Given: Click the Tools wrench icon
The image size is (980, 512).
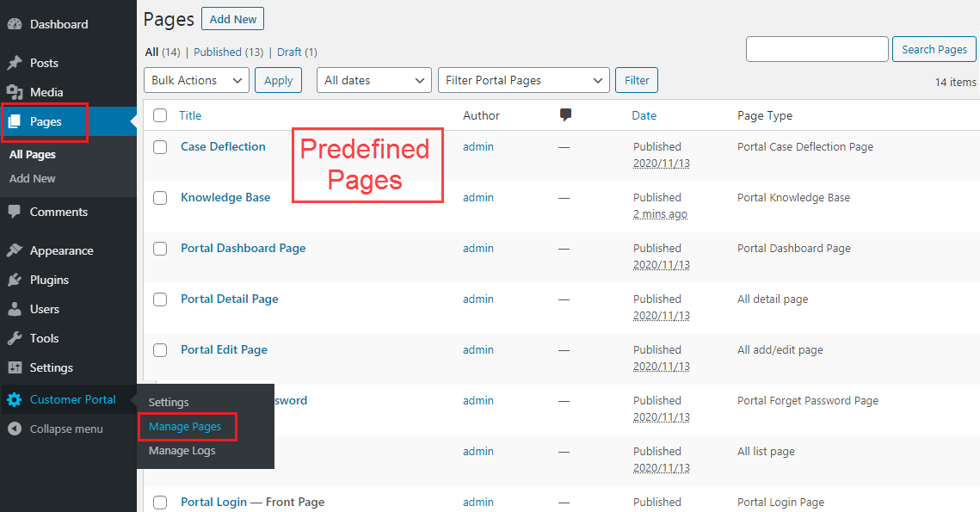Looking at the screenshot, I should 14,338.
